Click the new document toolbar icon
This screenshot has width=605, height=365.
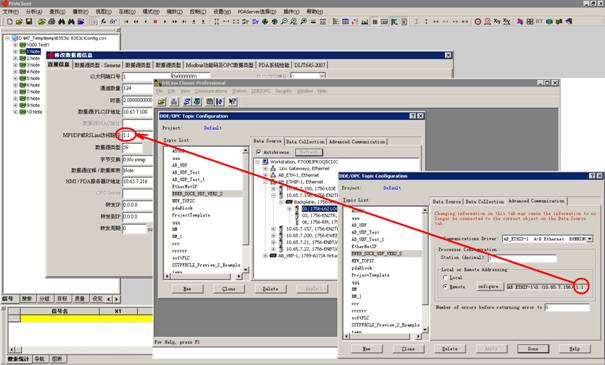pyautogui.click(x=10, y=22)
